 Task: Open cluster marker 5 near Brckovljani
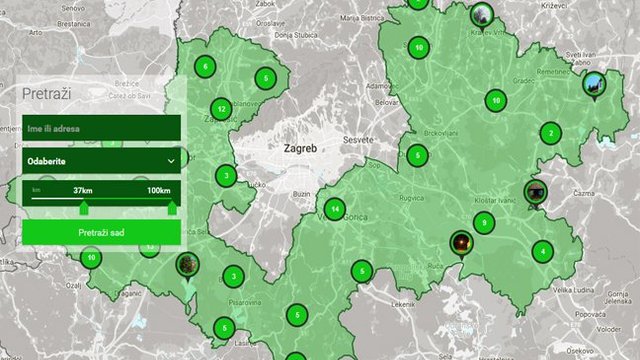(418, 156)
